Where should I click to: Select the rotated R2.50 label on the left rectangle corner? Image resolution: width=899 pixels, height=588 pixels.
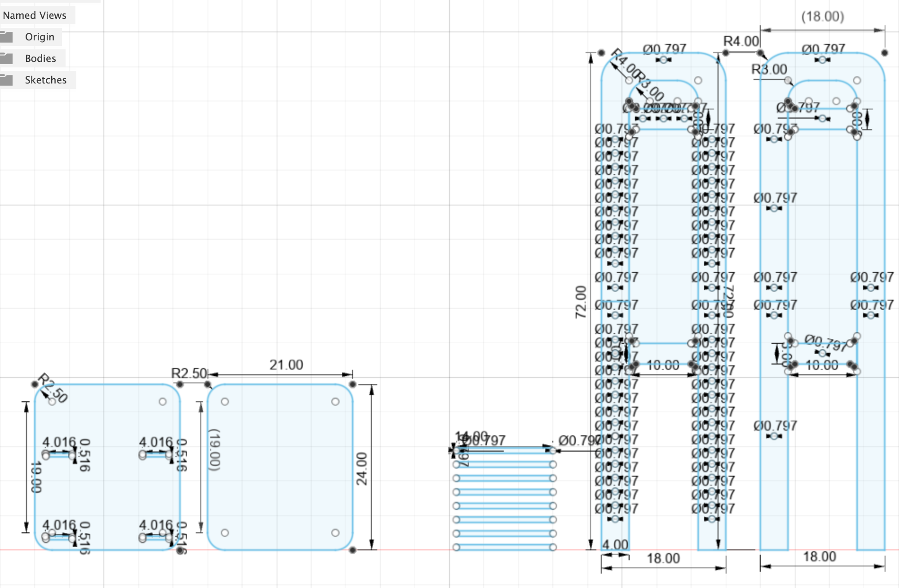tap(53, 388)
